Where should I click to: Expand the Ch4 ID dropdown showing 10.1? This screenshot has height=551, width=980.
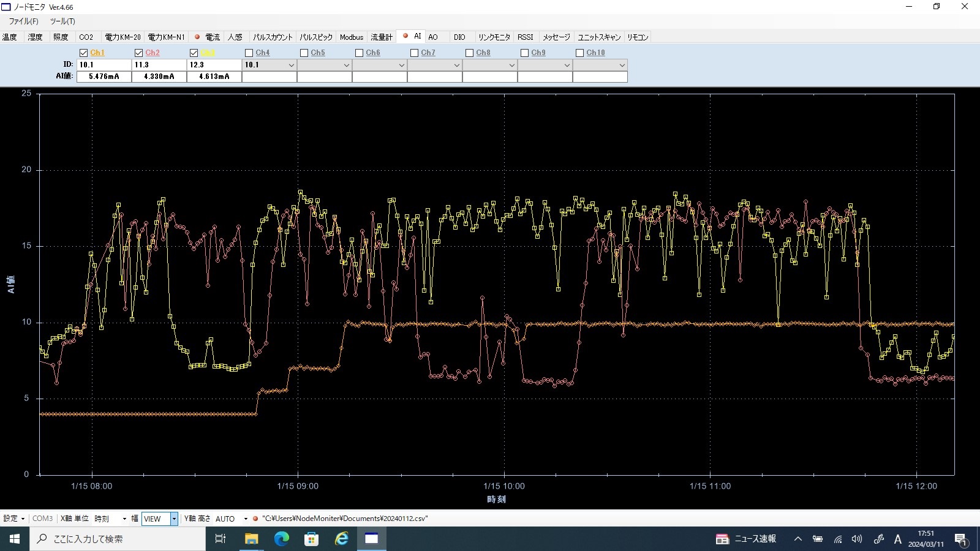291,65
